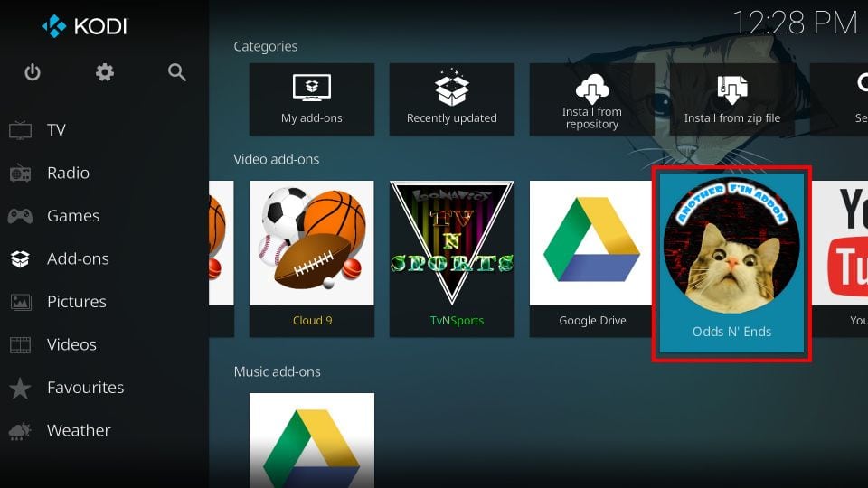Click the Odds N' Ends label

pyautogui.click(x=731, y=332)
